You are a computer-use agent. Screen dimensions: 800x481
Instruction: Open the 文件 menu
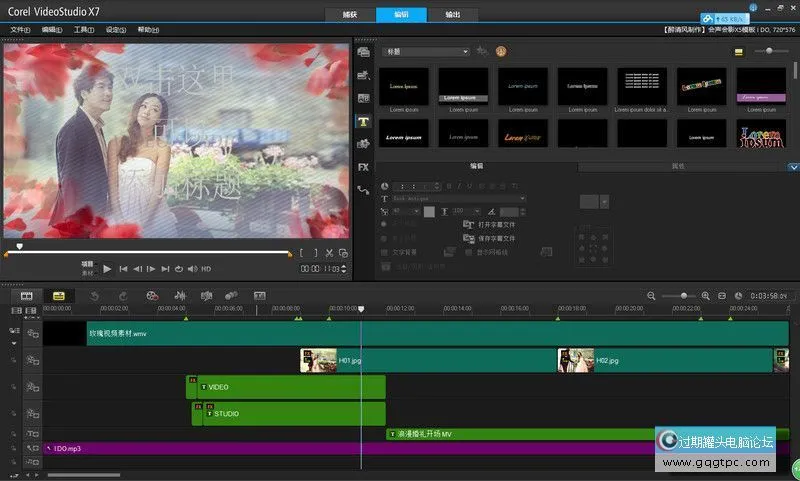coord(20,30)
